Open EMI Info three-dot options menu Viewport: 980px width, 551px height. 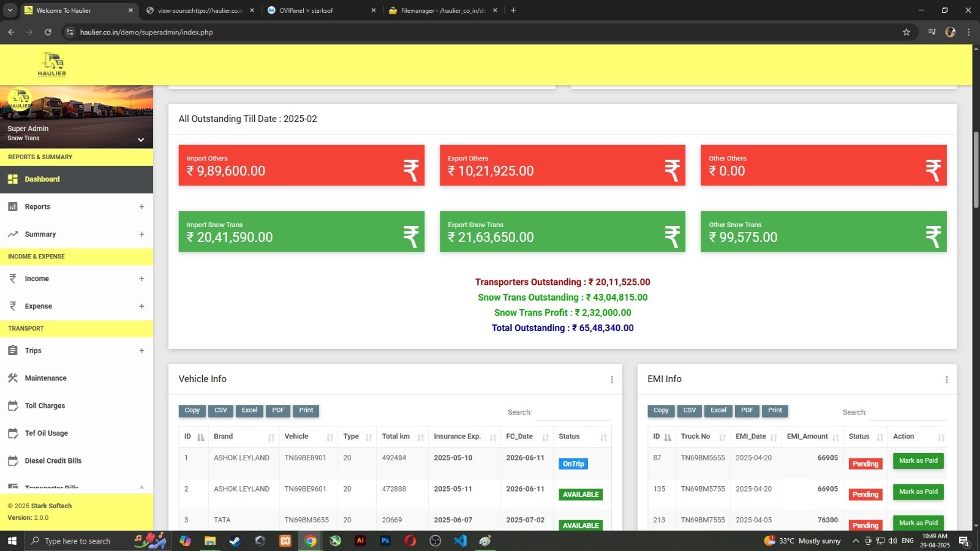click(x=946, y=380)
